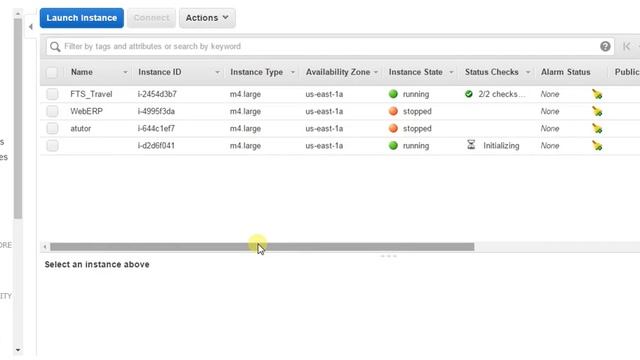
Task: Click sidebar scrollbar down arrow
Action: click(x=18, y=350)
